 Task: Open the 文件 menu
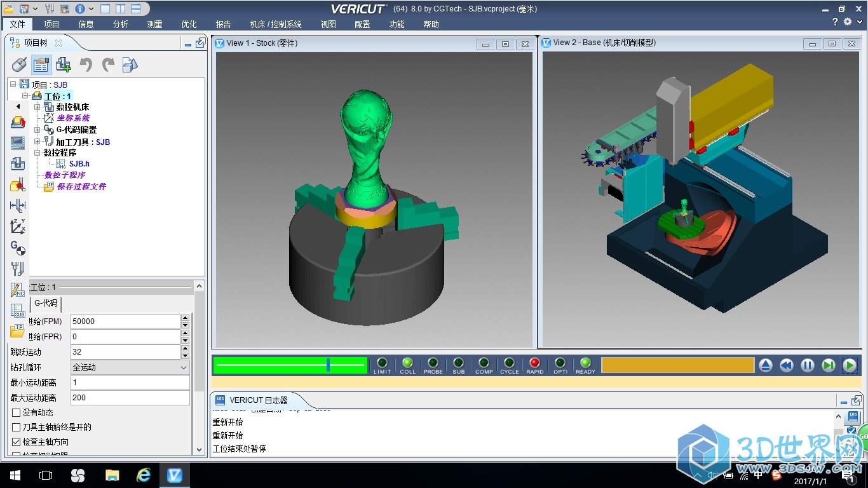click(x=17, y=24)
